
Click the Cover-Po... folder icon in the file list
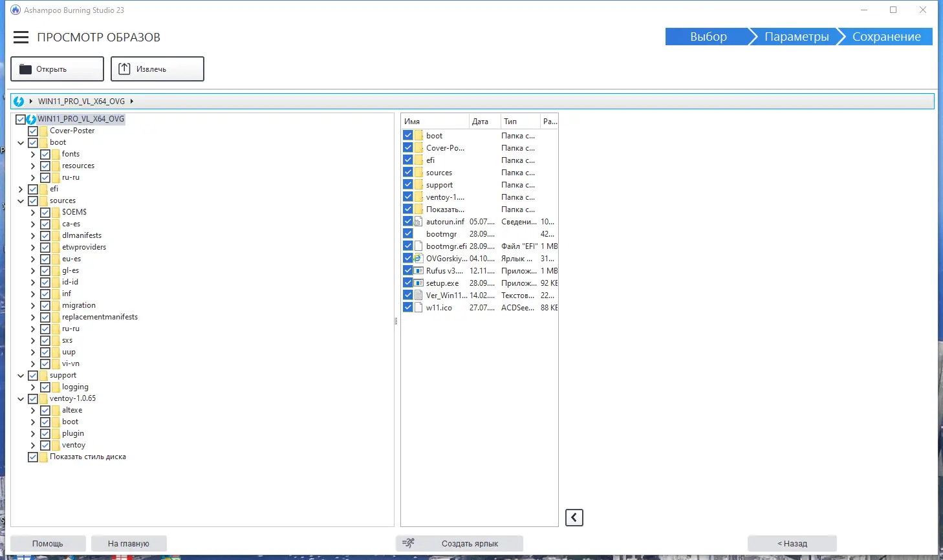tap(418, 148)
